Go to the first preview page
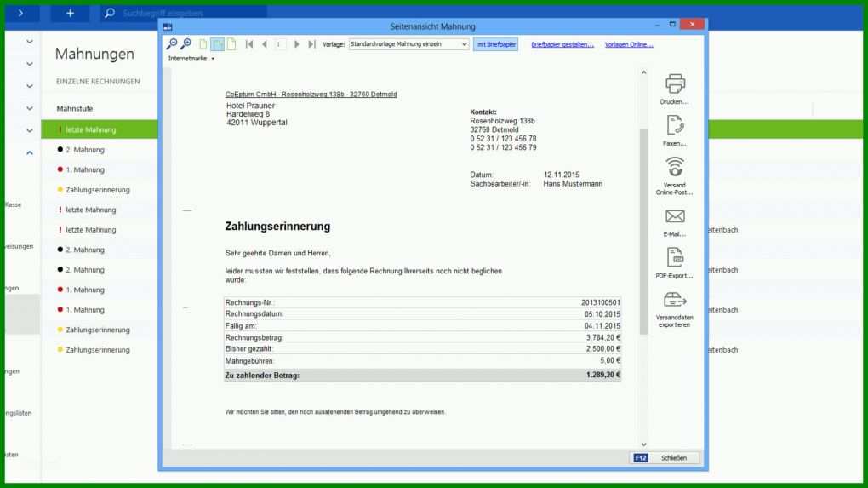The width and height of the screenshot is (868, 488). (x=249, y=44)
